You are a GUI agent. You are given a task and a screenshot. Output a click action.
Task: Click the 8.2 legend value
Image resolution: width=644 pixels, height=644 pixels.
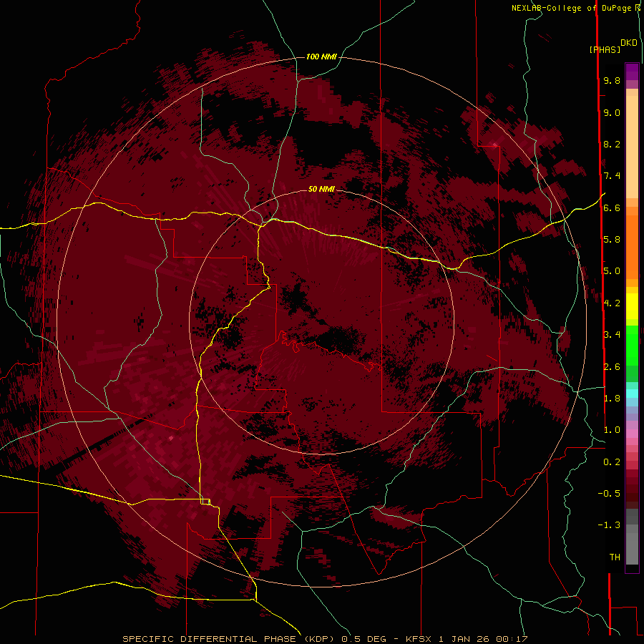(612, 144)
